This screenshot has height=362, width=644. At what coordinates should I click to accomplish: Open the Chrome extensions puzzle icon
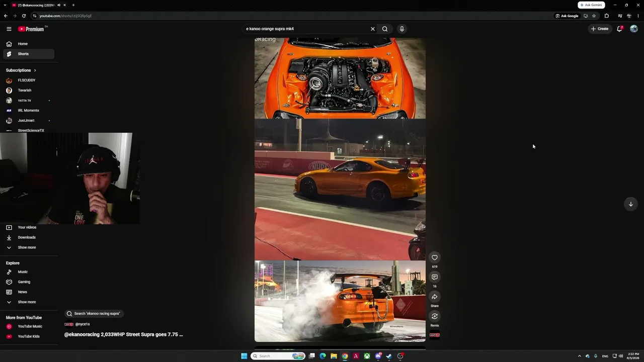(606, 16)
